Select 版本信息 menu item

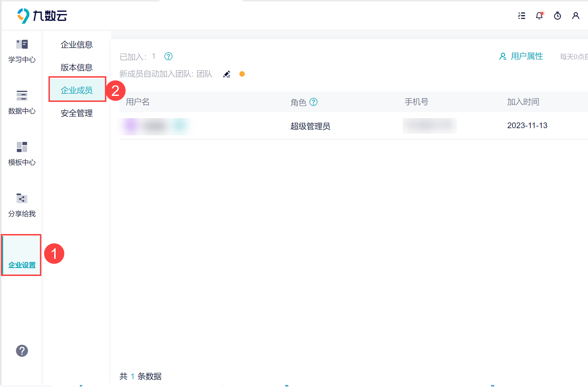click(x=76, y=68)
